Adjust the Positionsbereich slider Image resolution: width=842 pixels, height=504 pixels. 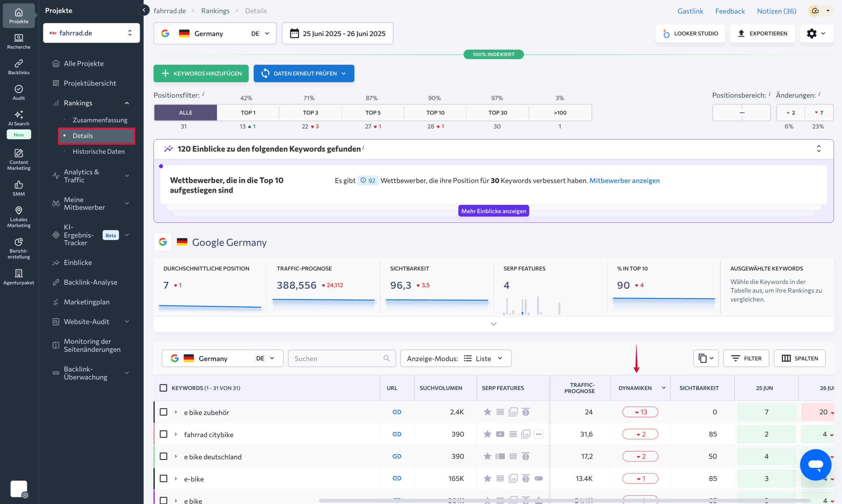point(741,112)
